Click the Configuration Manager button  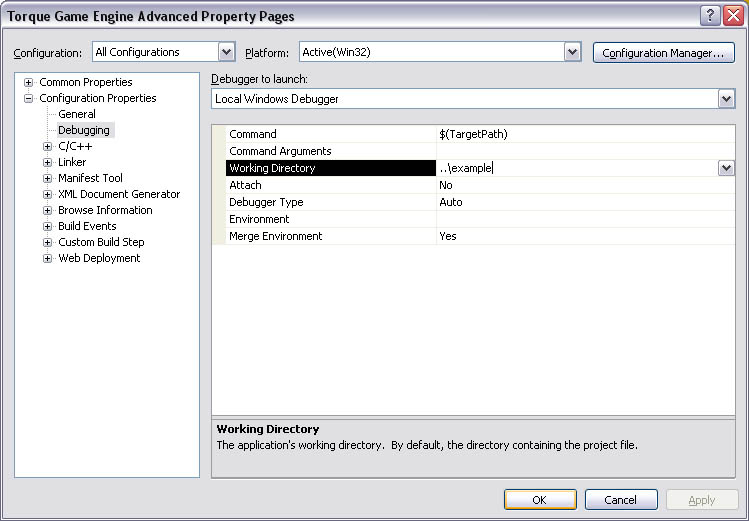[x=663, y=53]
